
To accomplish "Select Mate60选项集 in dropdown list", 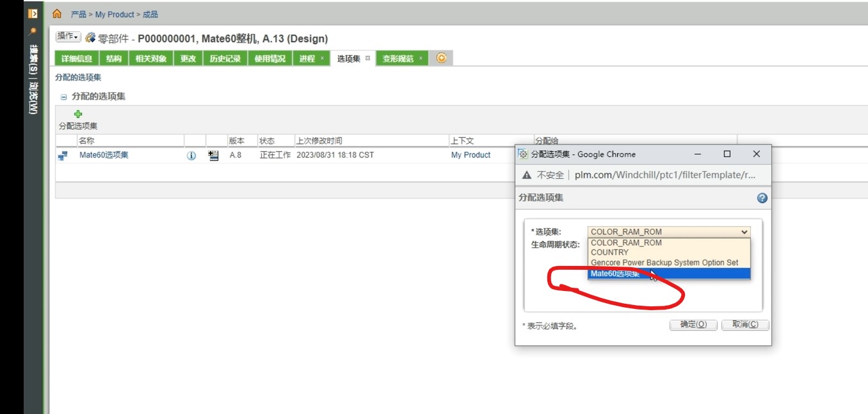I will (669, 274).
